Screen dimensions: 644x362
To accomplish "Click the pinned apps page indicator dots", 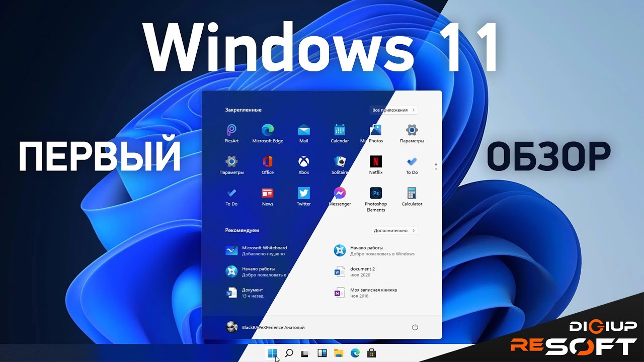I will pyautogui.click(x=436, y=166).
